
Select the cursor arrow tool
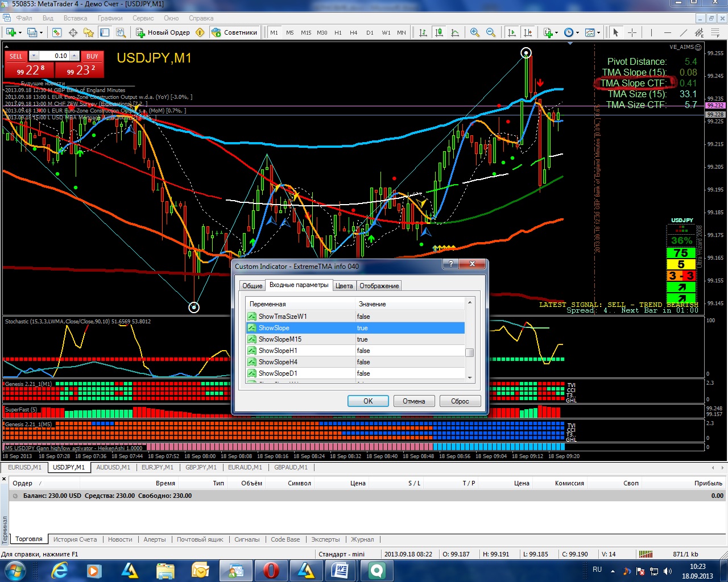pyautogui.click(x=615, y=32)
